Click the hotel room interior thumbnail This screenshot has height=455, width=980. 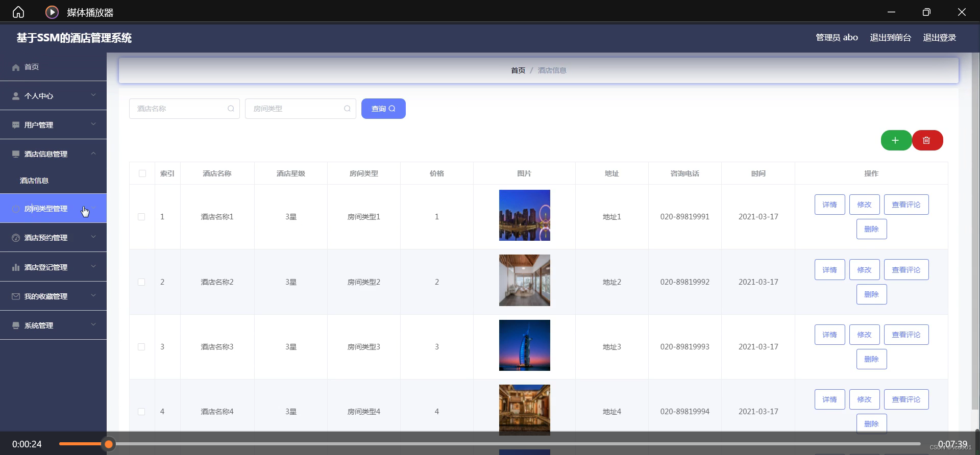pos(525,281)
